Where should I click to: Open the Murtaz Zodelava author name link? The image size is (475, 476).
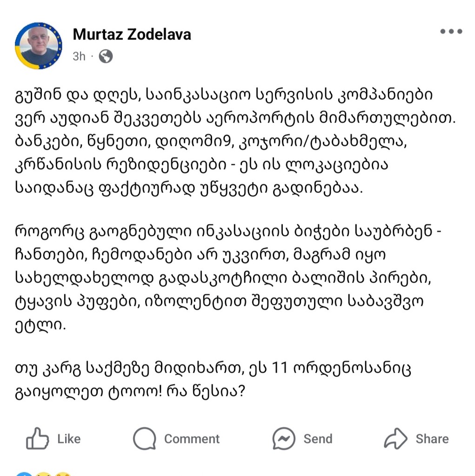pos(132,34)
